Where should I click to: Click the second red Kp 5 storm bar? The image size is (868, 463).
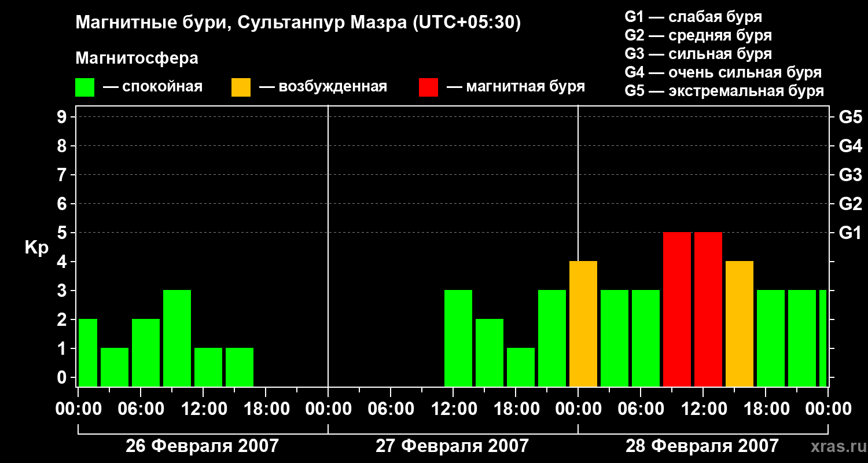point(708,309)
